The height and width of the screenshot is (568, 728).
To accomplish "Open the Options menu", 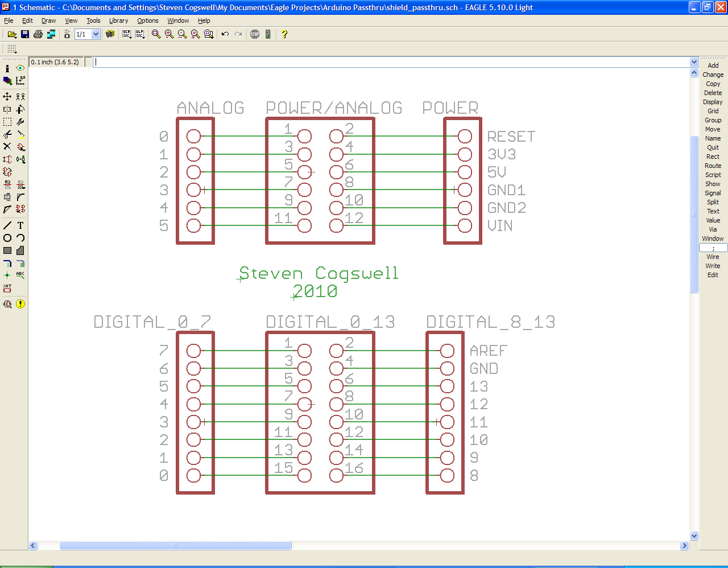I will tap(147, 20).
